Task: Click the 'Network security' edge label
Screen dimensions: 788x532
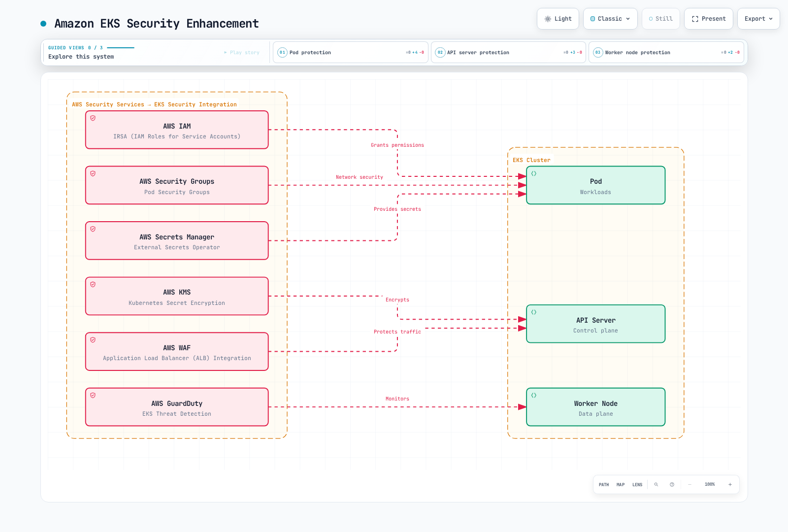Action: tap(360, 177)
